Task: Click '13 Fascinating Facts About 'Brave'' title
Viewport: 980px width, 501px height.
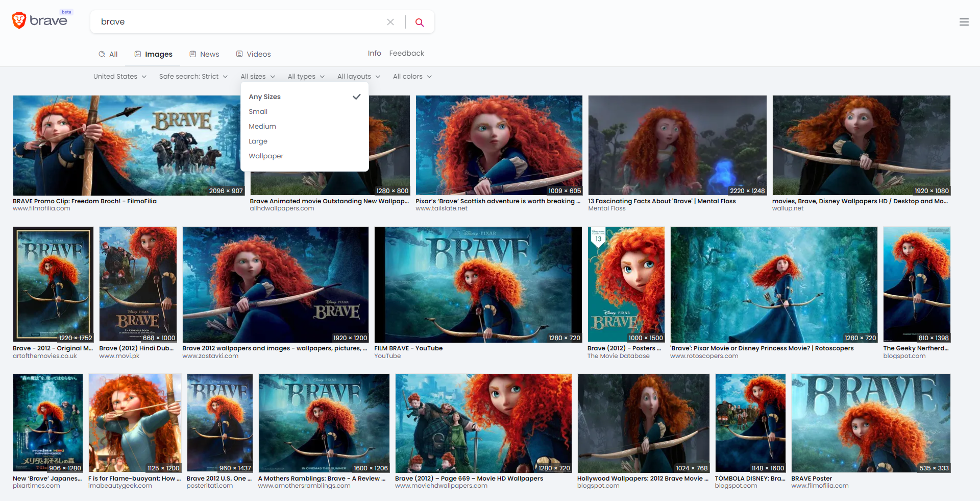Action: tap(662, 201)
